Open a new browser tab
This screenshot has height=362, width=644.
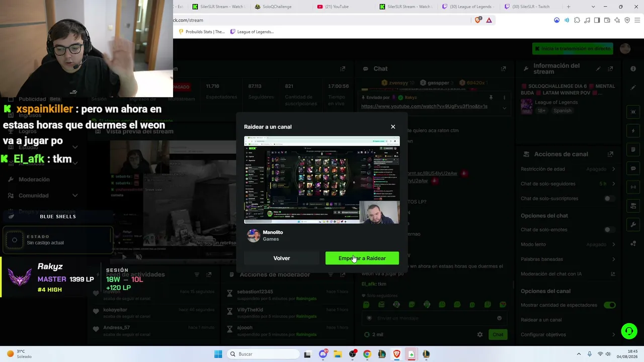click(x=569, y=7)
